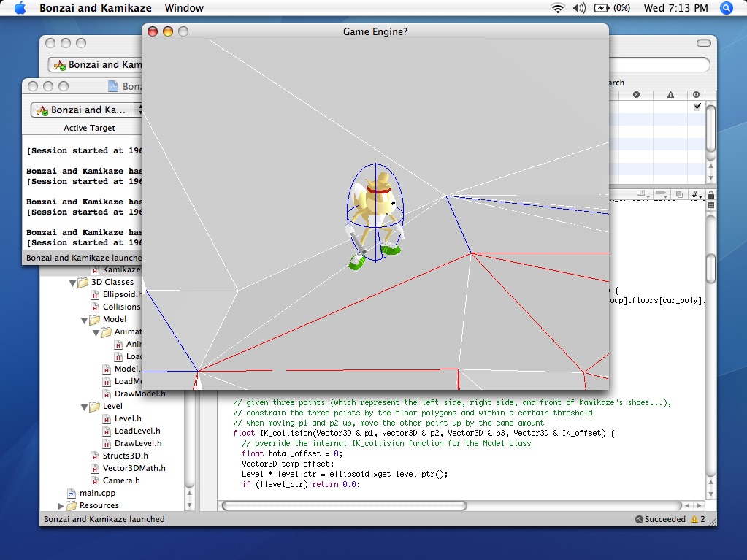747x560 pixels.
Task: Click the warning icon in status bar
Action: pyautogui.click(x=694, y=519)
